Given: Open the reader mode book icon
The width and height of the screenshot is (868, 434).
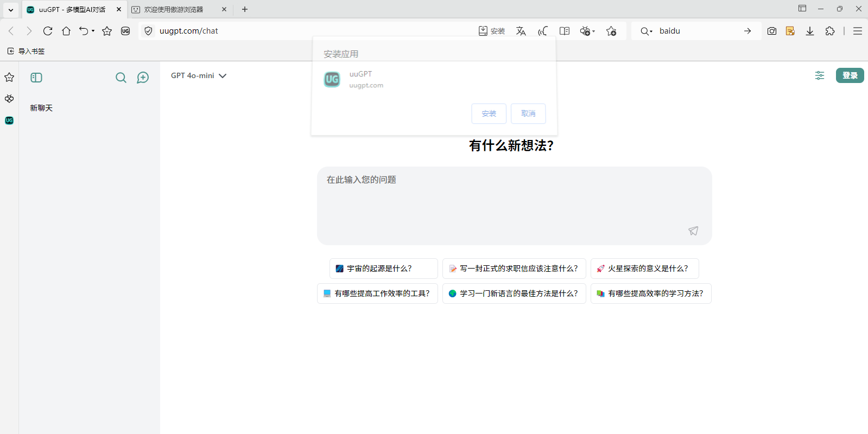Looking at the screenshot, I should click(565, 31).
